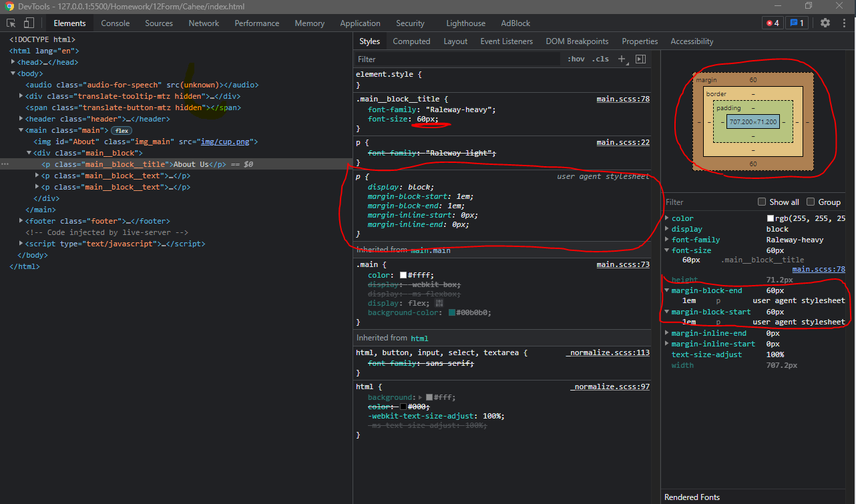The image size is (856, 504).
Task: Expand computed margin-inline-end property
Action: (x=667, y=333)
